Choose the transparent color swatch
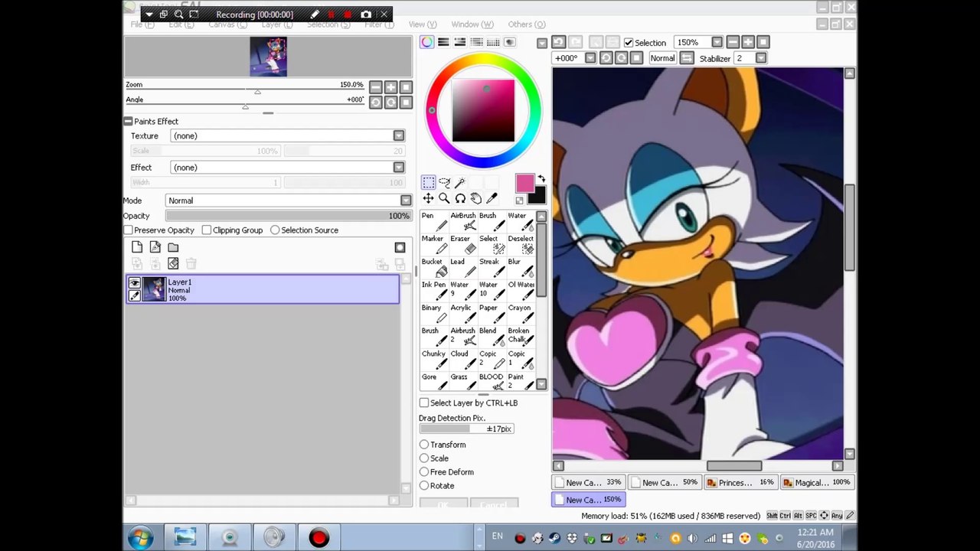The width and height of the screenshot is (980, 551). point(519,201)
